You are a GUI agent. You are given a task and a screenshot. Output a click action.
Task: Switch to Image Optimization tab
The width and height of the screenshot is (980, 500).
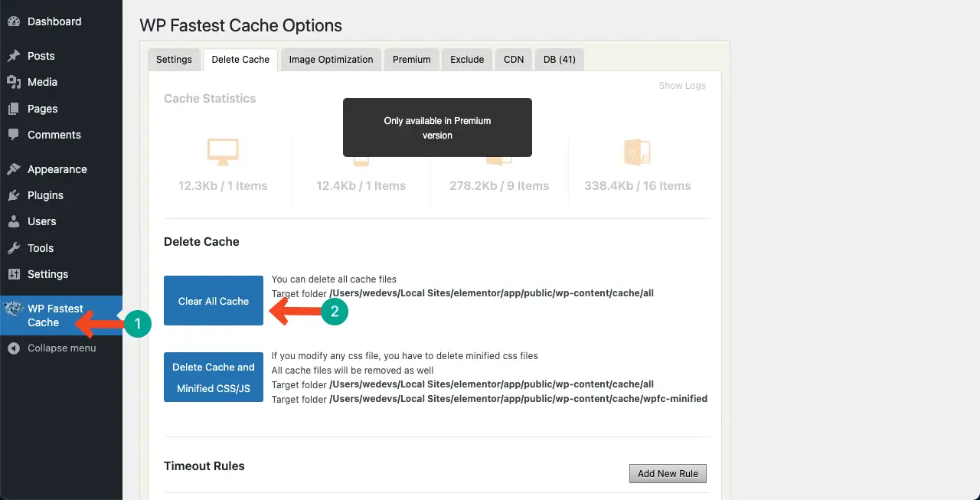331,60
